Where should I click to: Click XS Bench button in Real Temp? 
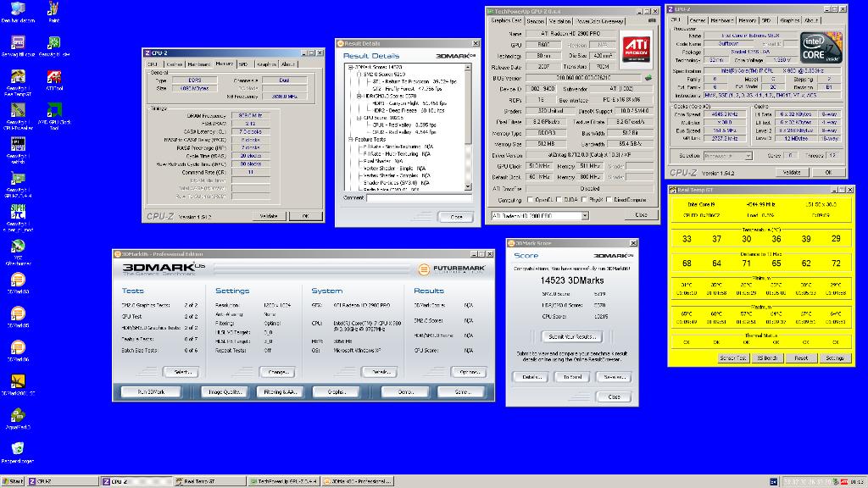pyautogui.click(x=767, y=358)
